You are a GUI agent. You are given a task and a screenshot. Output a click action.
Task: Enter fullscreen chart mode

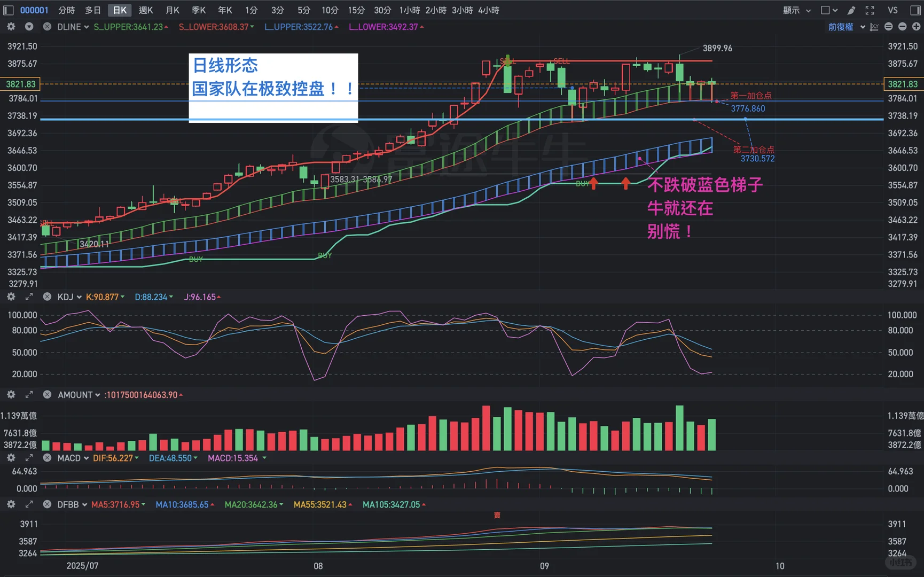[870, 10]
